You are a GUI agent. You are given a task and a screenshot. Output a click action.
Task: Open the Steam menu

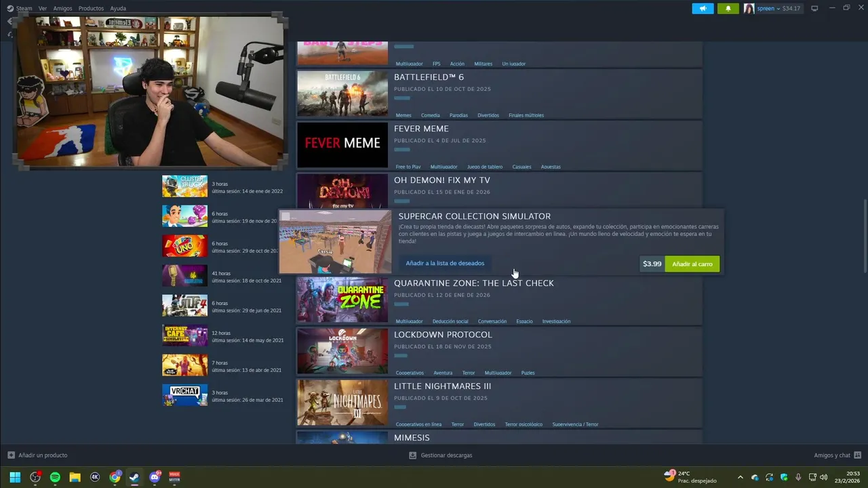coord(24,8)
